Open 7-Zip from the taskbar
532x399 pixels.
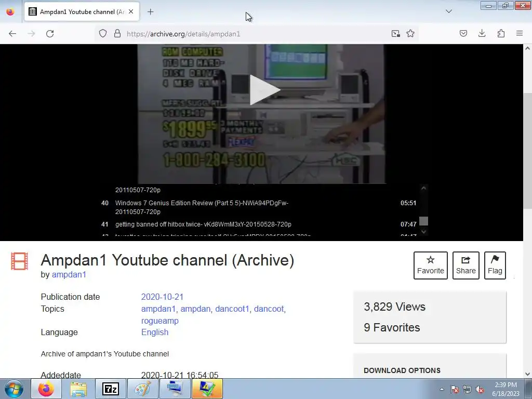pos(111,389)
